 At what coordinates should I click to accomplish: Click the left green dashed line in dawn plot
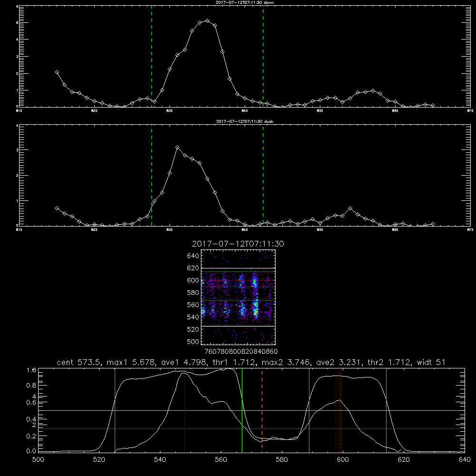pos(151,57)
